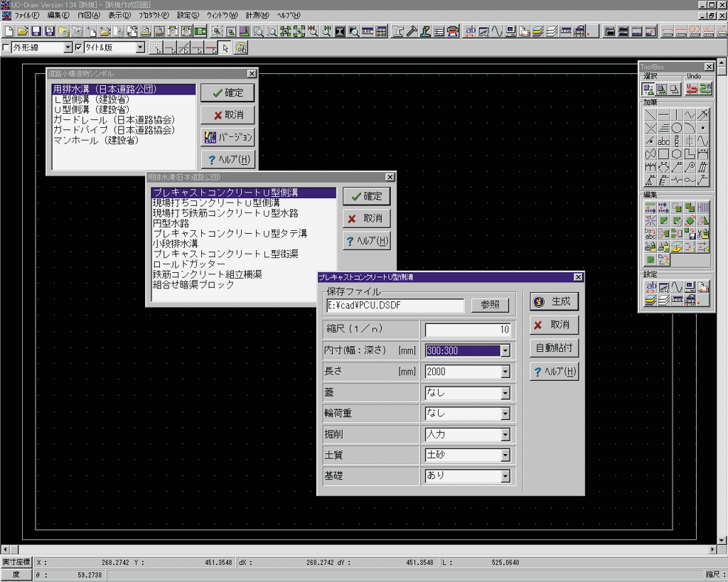Open the ファイル(F) menu
Image resolution: width=728 pixels, height=582 pixels.
pyautogui.click(x=28, y=15)
